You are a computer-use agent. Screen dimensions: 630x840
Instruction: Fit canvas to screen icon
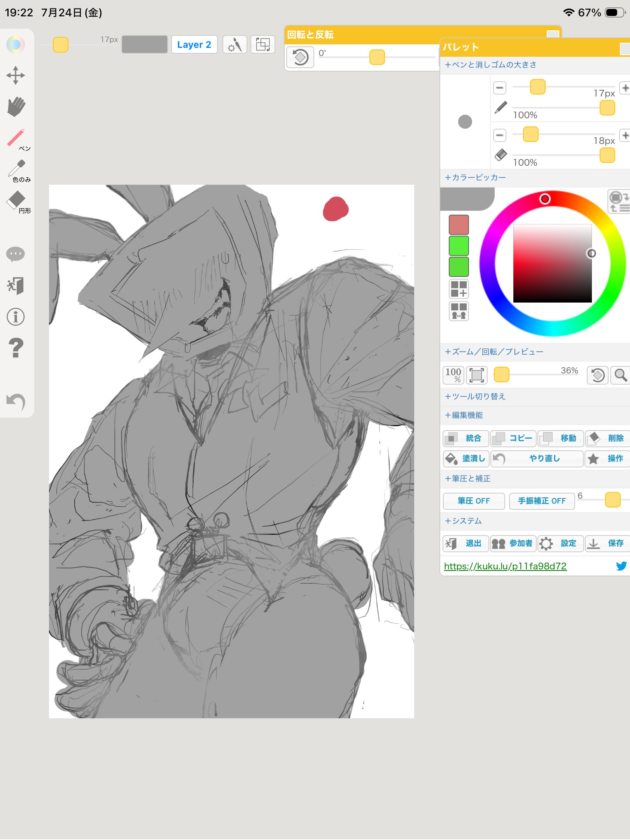[476, 375]
